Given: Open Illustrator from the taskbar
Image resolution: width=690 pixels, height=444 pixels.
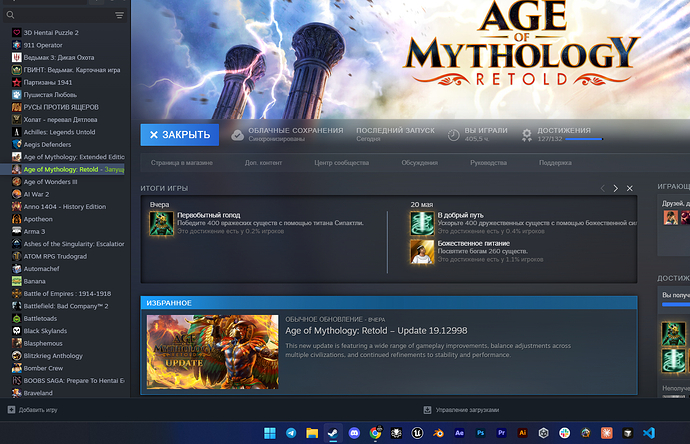Looking at the screenshot, I should pyautogui.click(x=522, y=433).
